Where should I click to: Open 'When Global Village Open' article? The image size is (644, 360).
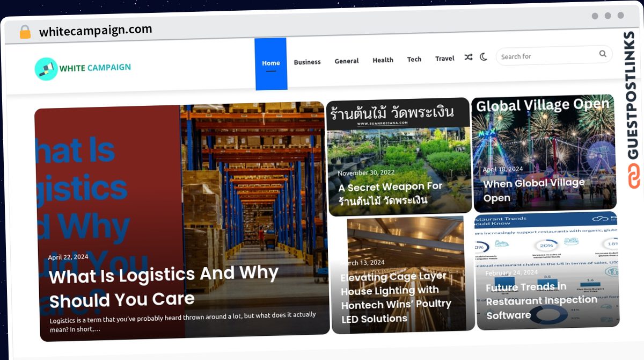click(x=534, y=190)
